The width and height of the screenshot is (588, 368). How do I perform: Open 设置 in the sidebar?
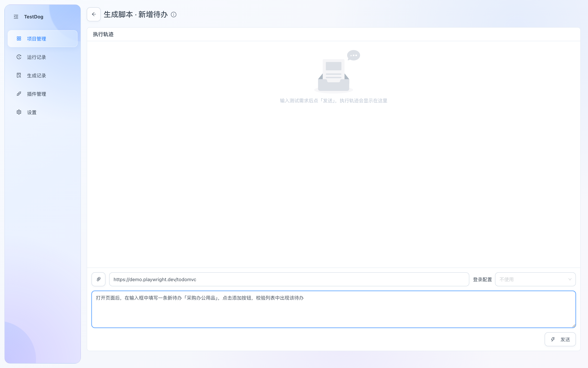42,112
